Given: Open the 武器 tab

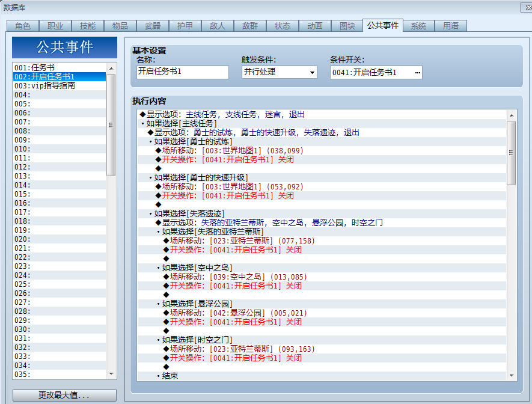Looking at the screenshot, I should (x=153, y=26).
